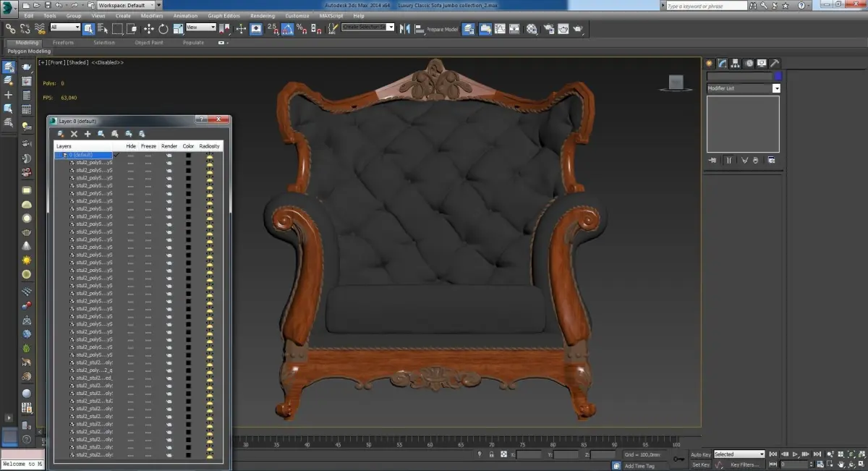Image resolution: width=868 pixels, height=471 pixels.
Task: Switch to the Freeform ribbon tab
Action: 63,43
